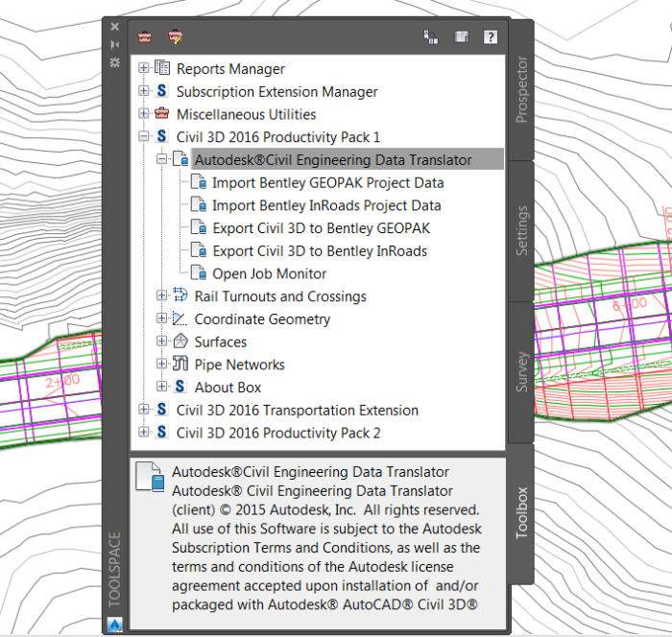Expand the Subscription Extension Manager node
Image resolution: width=672 pixels, height=637 pixels.
pos(144,90)
